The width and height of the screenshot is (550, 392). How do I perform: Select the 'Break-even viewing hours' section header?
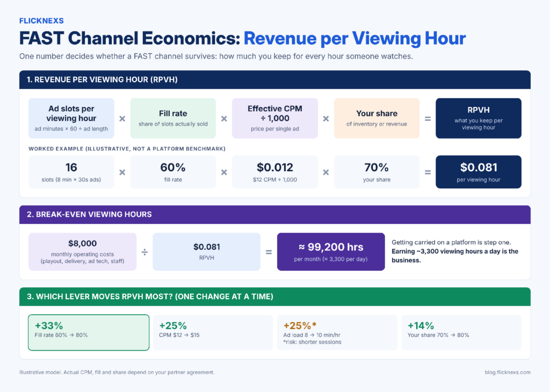pos(275,215)
